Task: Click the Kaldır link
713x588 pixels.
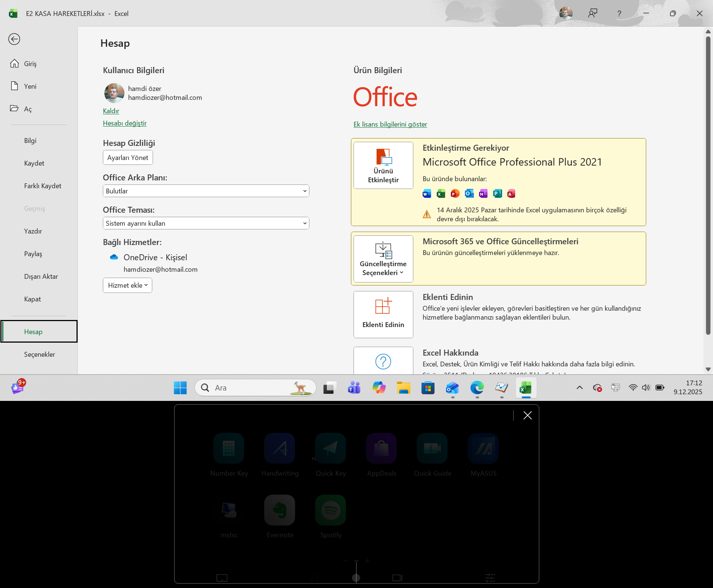Action: coord(111,111)
